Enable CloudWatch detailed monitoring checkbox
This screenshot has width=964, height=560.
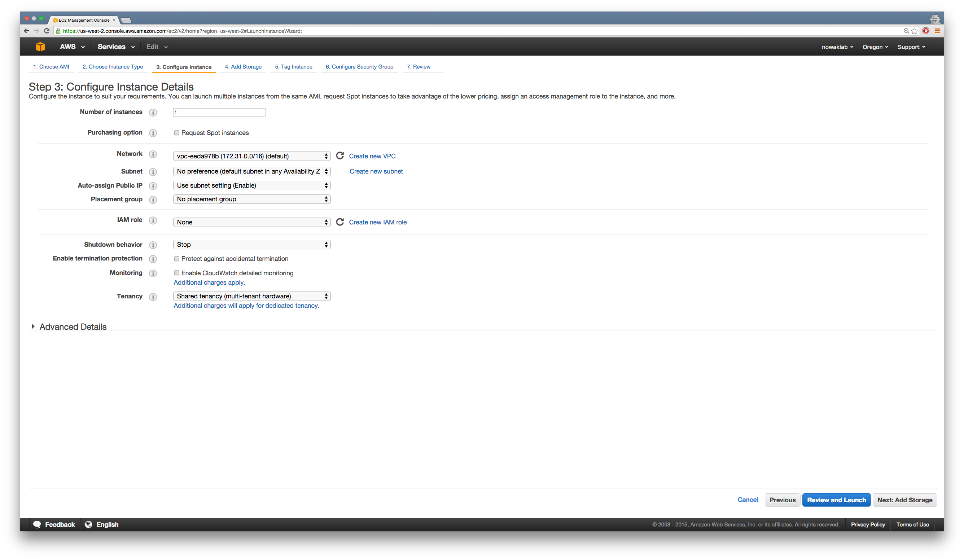click(x=177, y=273)
